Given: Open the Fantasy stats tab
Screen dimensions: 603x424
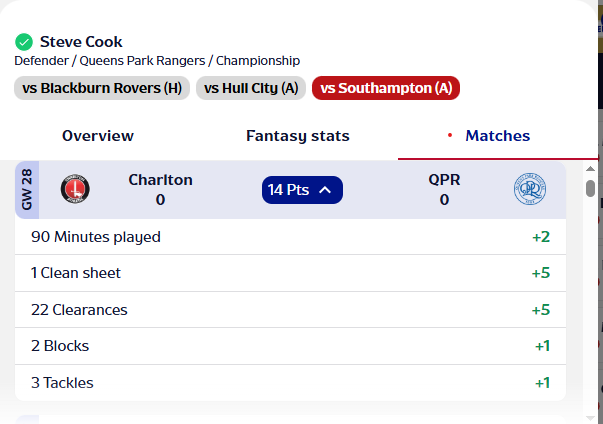Looking at the screenshot, I should coord(297,136).
